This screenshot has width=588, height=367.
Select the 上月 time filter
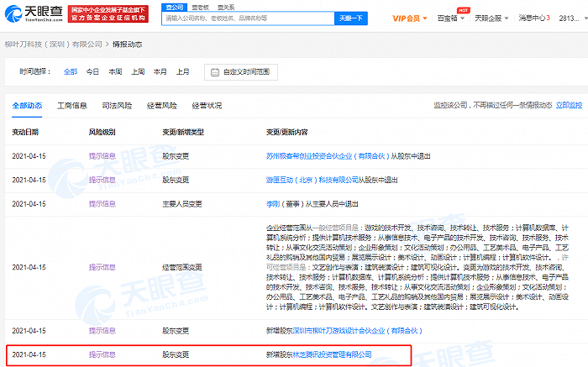click(x=183, y=72)
